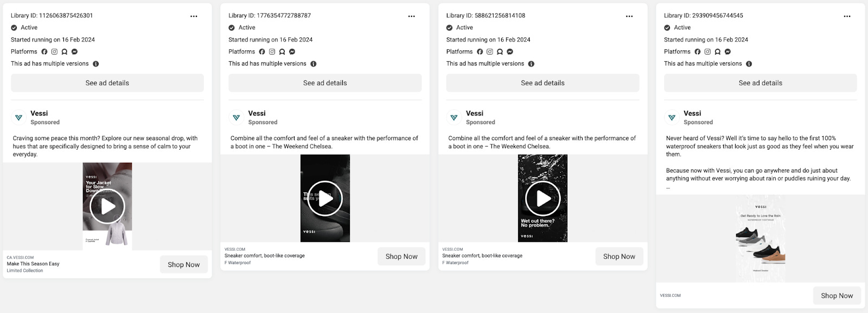Click Vessi logo on ad 588621256814108
Viewport: 868px width, 313px height.
(454, 117)
